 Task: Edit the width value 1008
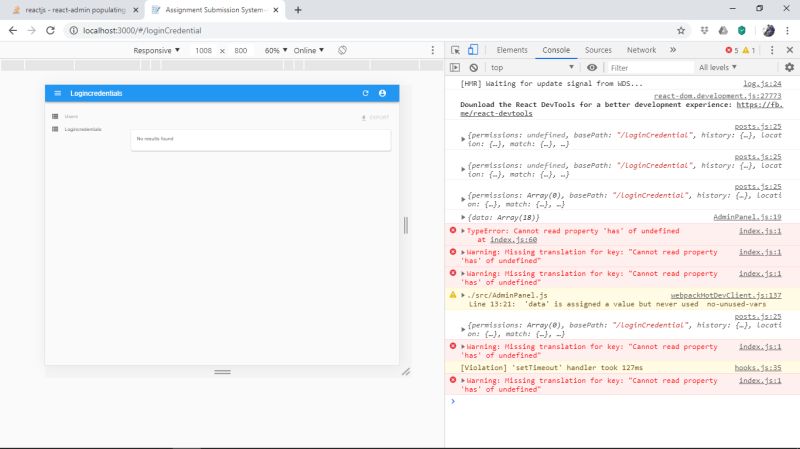click(x=203, y=50)
